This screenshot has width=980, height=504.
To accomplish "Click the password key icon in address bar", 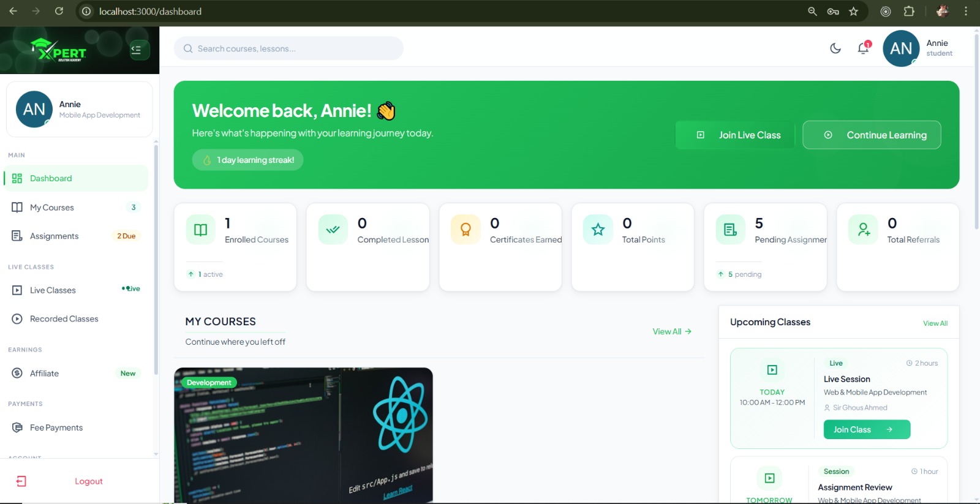I will 833,11.
